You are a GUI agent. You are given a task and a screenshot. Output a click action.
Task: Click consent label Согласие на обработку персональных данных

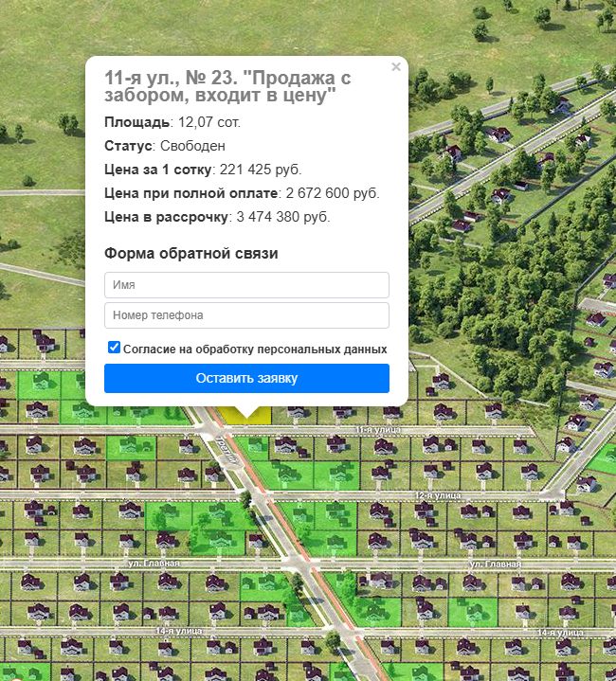pos(255,349)
